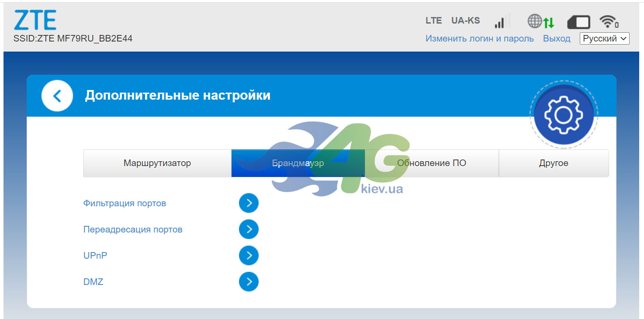Open DMZ arrow button

coord(249,282)
